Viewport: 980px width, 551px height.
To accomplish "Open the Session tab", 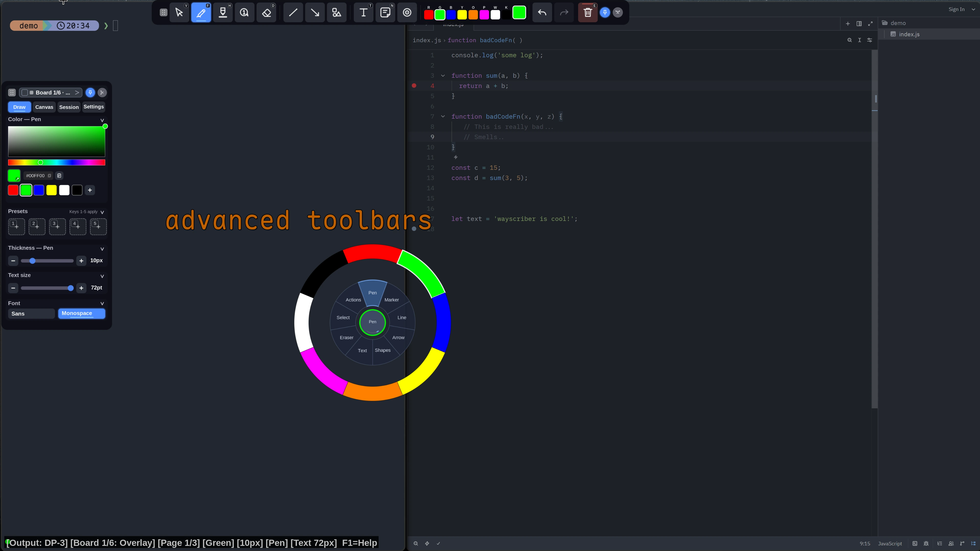I will tap(69, 107).
